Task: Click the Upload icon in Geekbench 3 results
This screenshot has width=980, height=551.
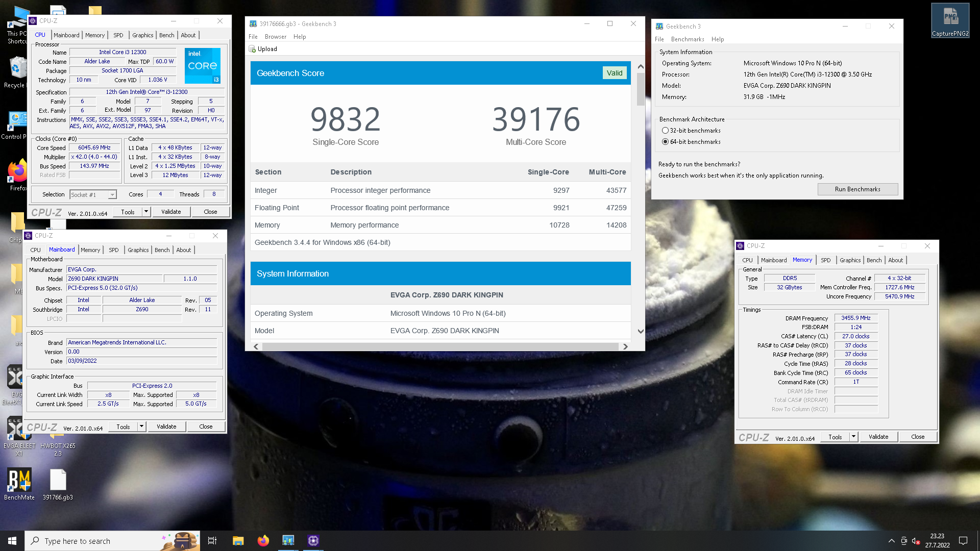Action: 252,49
